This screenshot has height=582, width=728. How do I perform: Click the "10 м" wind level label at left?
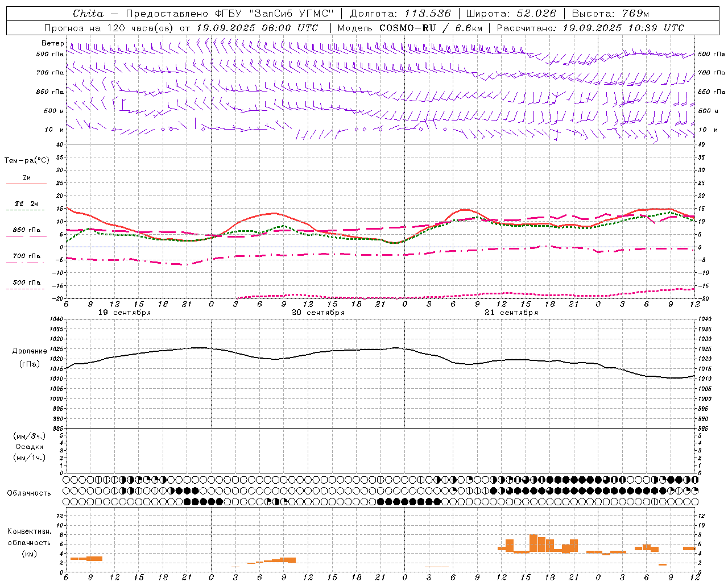(55, 130)
